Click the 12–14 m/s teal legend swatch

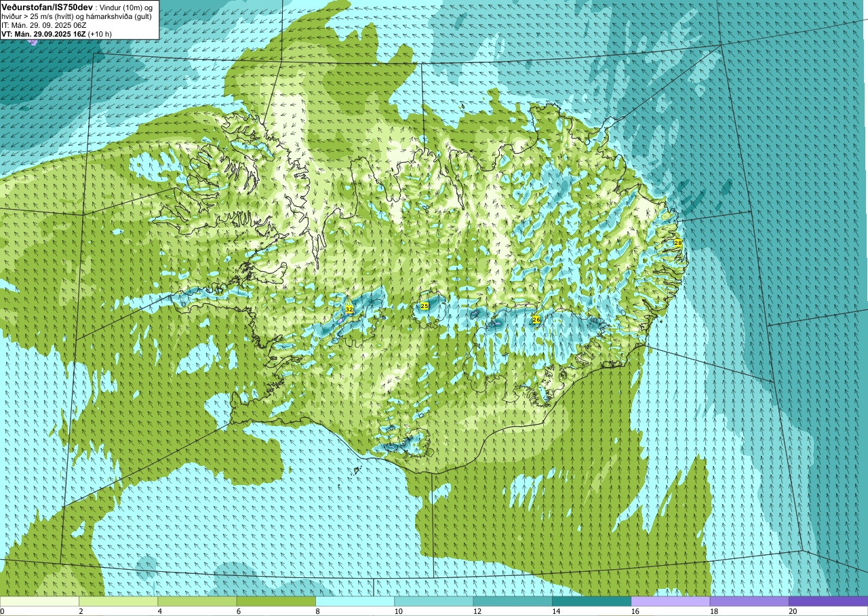click(513, 601)
